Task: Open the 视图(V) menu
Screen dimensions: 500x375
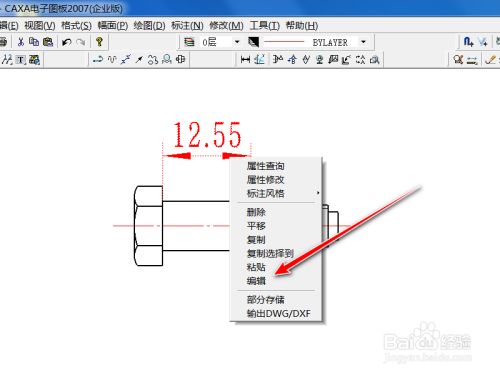Action: coord(40,26)
